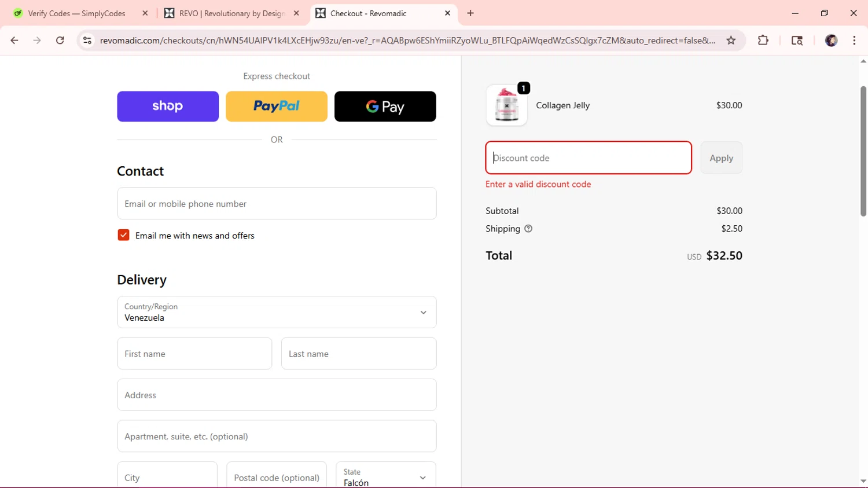This screenshot has width=868, height=488.
Task: View site information icon in address bar
Action: pyautogui.click(x=87, y=41)
